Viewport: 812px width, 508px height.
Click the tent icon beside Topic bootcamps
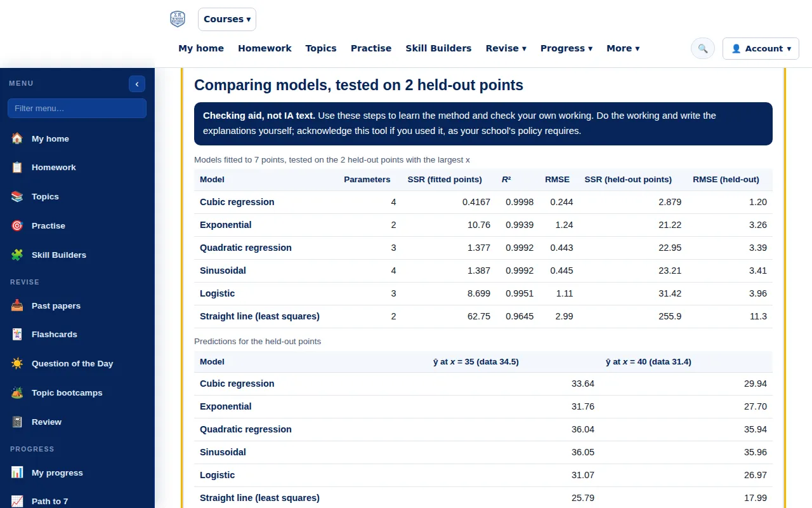coord(17,393)
